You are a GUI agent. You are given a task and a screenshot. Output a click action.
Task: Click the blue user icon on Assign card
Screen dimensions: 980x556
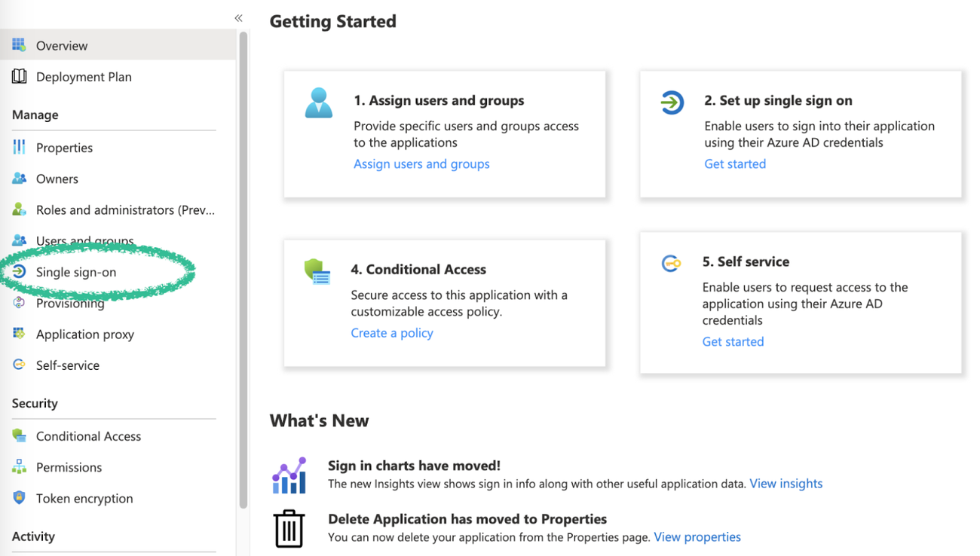pyautogui.click(x=319, y=102)
